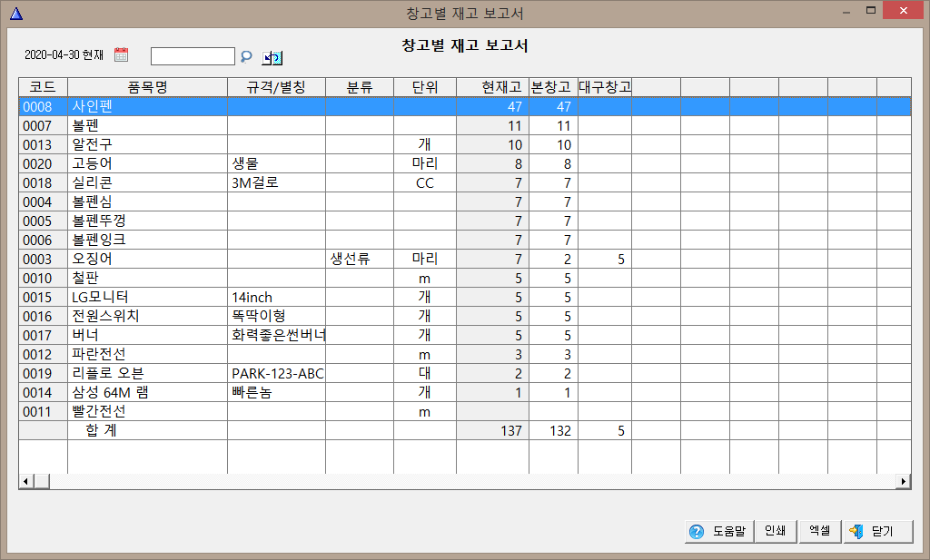Select the 고등어 item cell
Viewport: 930px width, 560px height.
[148, 163]
